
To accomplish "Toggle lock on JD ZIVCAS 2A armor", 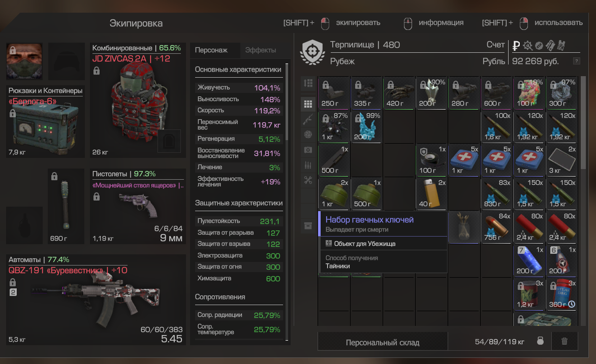I will tap(97, 71).
